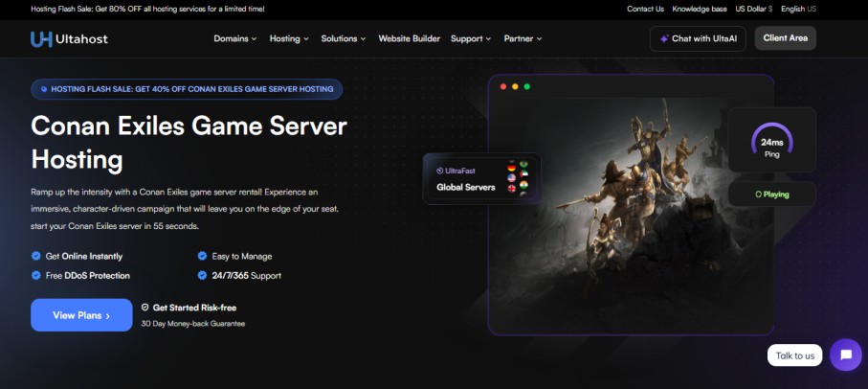Click the Ultahost logo icon
Viewport: 868px width, 389px height.
[41, 39]
